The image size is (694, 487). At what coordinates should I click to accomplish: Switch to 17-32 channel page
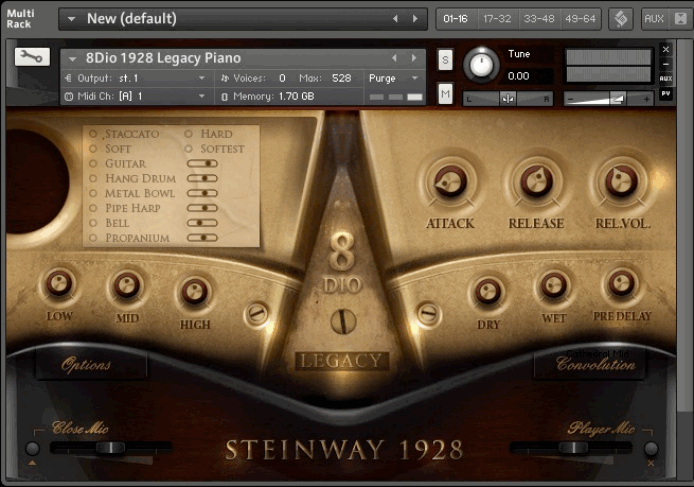497,19
